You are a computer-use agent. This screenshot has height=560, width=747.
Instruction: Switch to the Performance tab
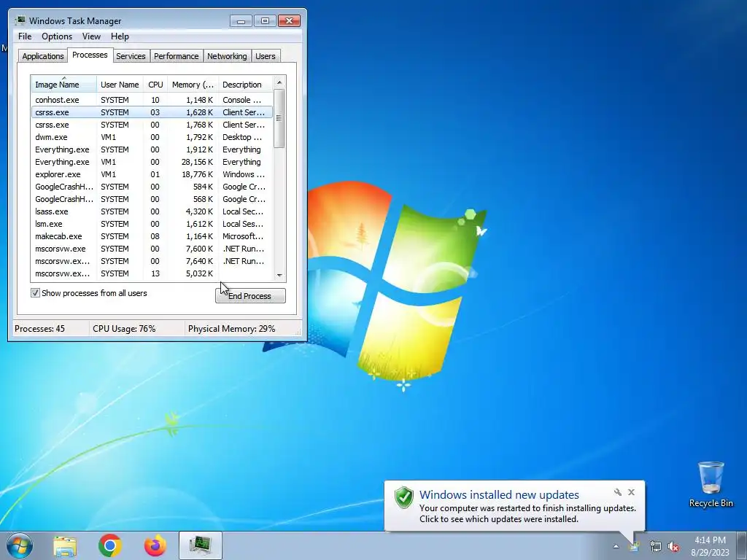click(176, 55)
